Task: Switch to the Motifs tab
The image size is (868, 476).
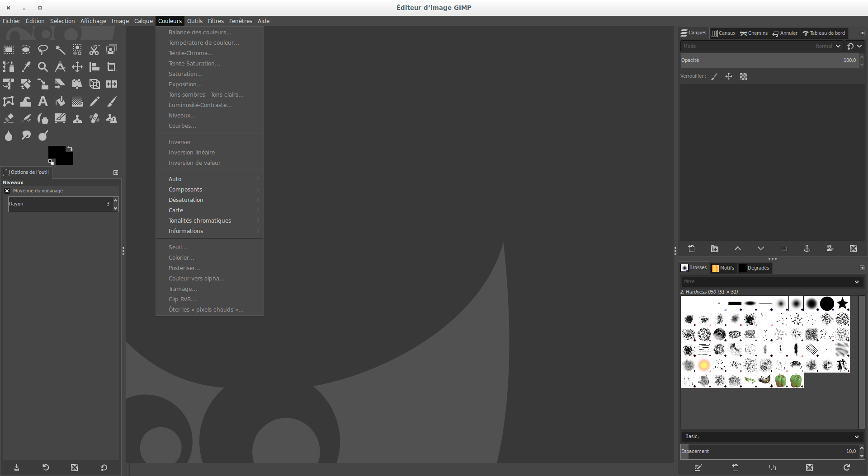Action: (x=723, y=268)
